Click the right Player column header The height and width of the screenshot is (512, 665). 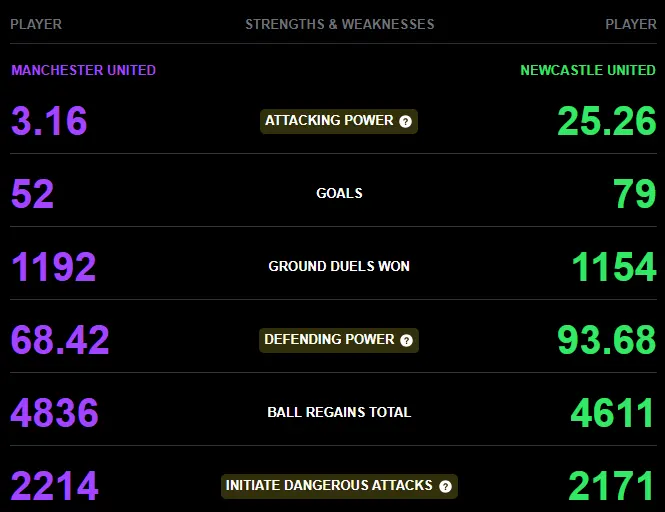click(x=631, y=24)
